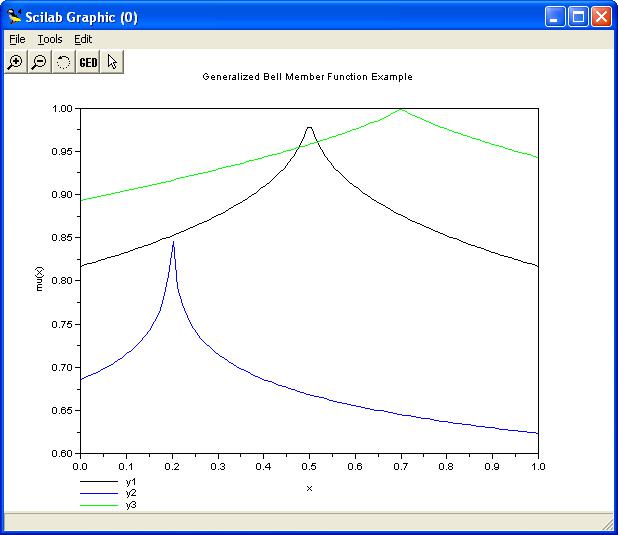618x535 pixels.
Task: Click the plot title 'Generalized Bell Member Function Example'
Action: (307, 77)
